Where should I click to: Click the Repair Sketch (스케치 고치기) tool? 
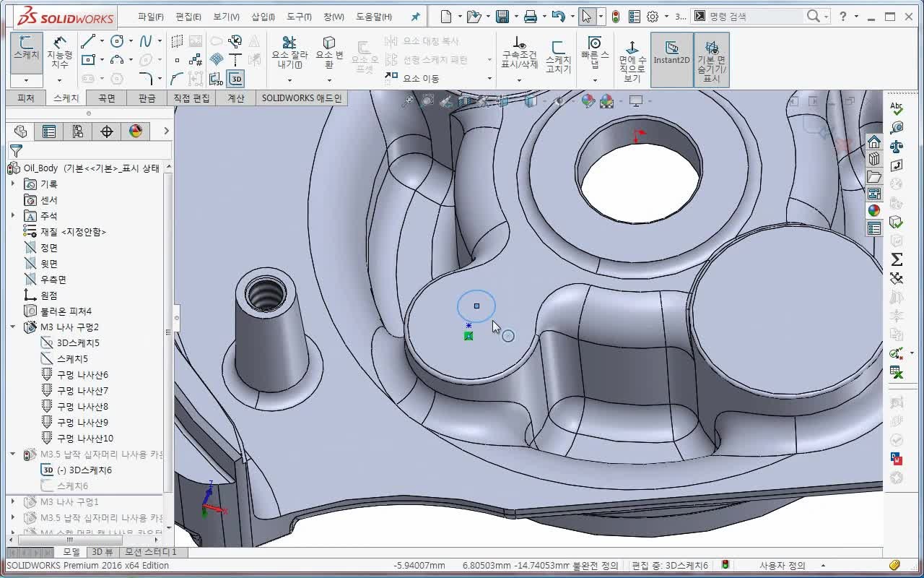pyautogui.click(x=558, y=56)
